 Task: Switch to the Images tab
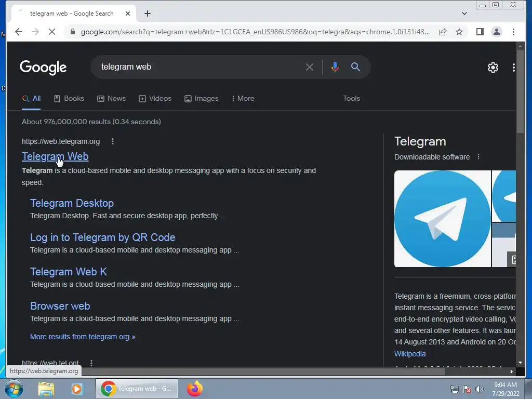(202, 98)
